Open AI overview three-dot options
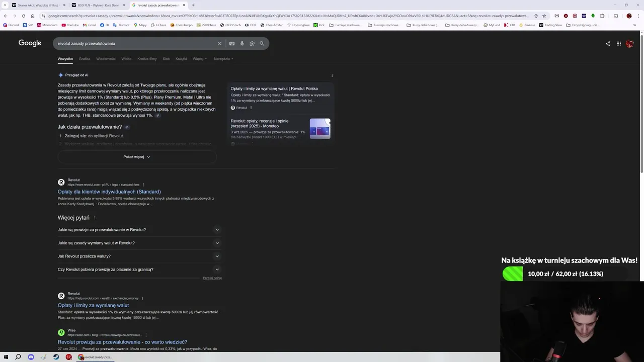644x362 pixels. pos(332,75)
